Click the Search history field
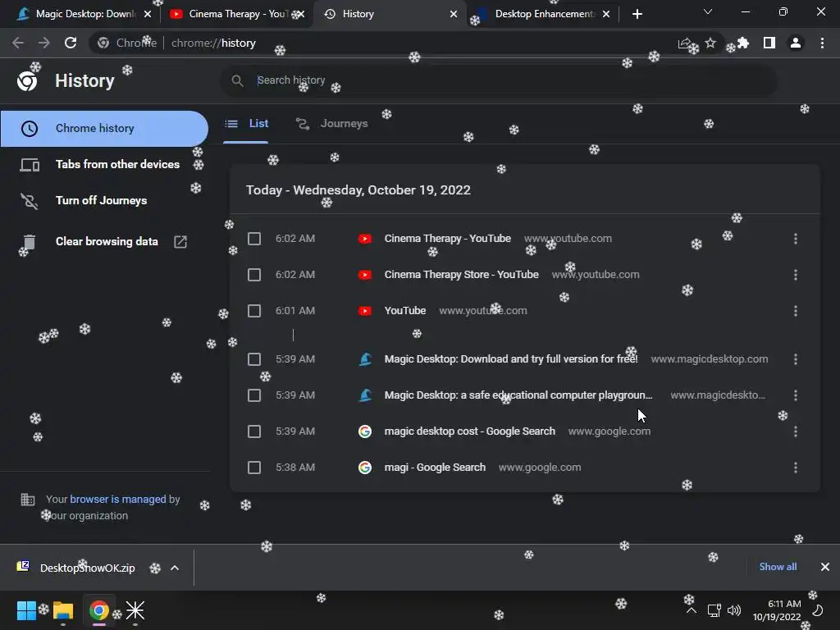Viewport: 840px width, 630px height. tap(498, 80)
